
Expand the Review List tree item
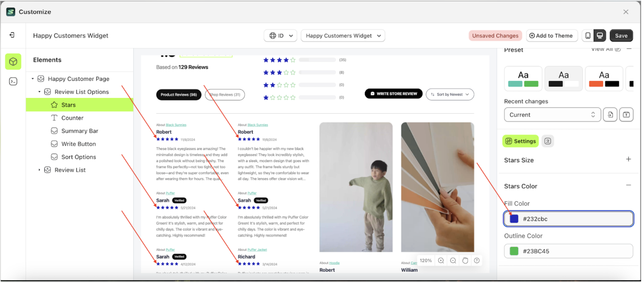pos(39,170)
